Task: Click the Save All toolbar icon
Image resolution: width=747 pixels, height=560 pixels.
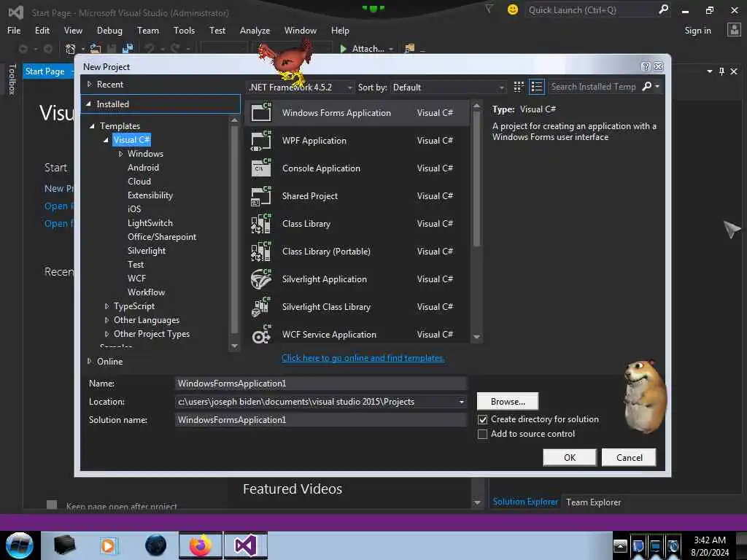Action: (x=127, y=49)
